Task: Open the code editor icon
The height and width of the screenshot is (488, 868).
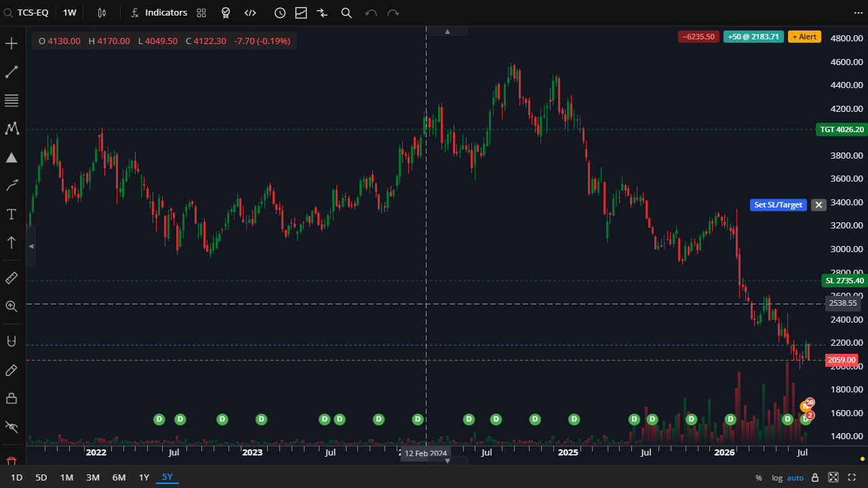Action: [250, 13]
